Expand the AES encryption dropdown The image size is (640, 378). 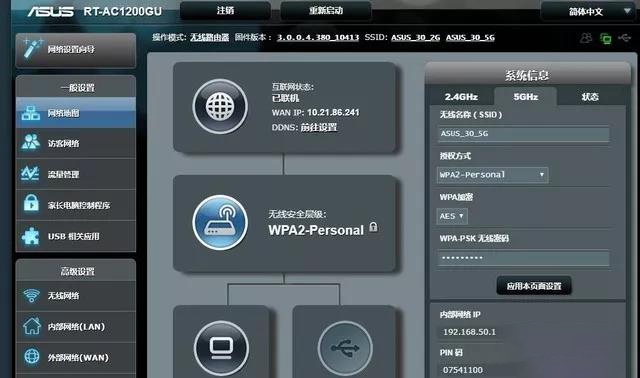click(x=452, y=216)
